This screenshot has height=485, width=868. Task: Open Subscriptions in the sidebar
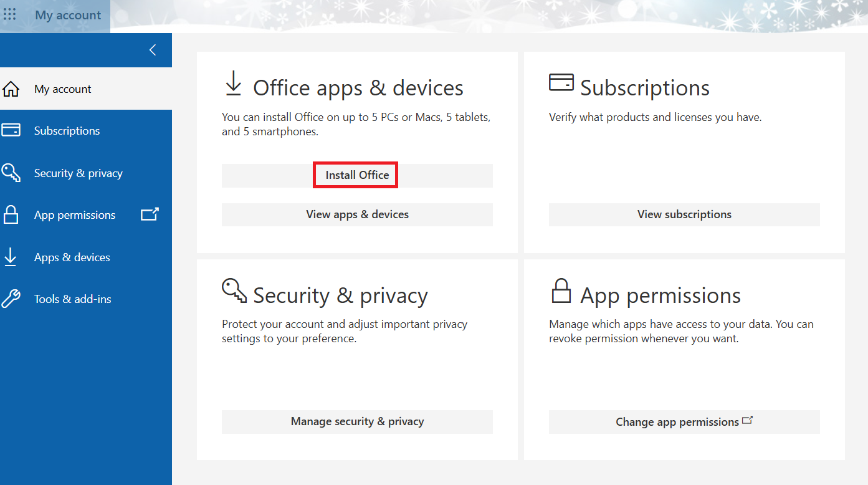pos(86,131)
